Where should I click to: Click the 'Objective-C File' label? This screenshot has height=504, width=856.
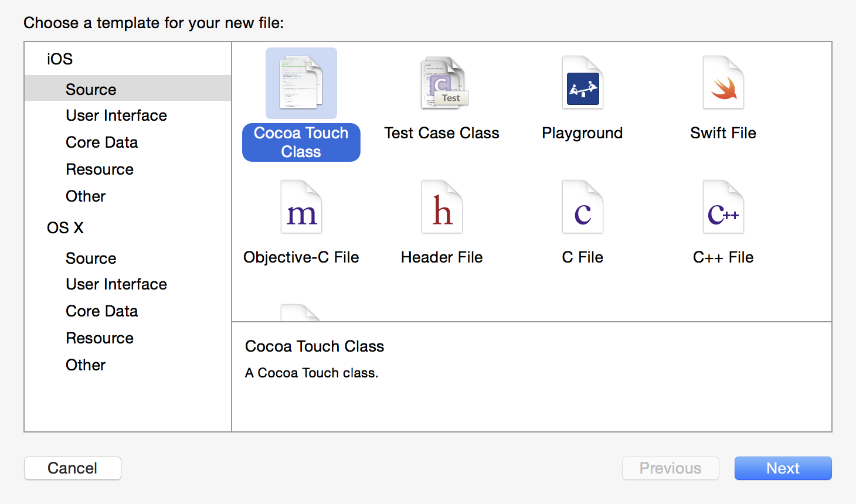coord(301,258)
